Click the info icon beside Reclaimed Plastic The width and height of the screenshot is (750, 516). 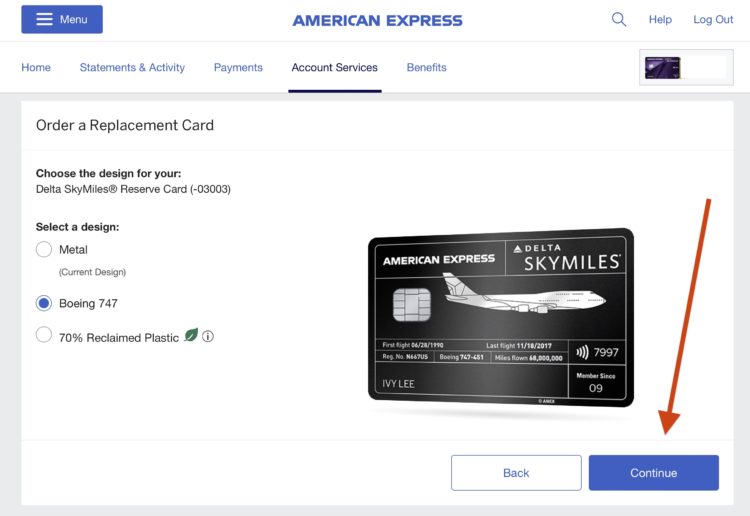point(208,337)
